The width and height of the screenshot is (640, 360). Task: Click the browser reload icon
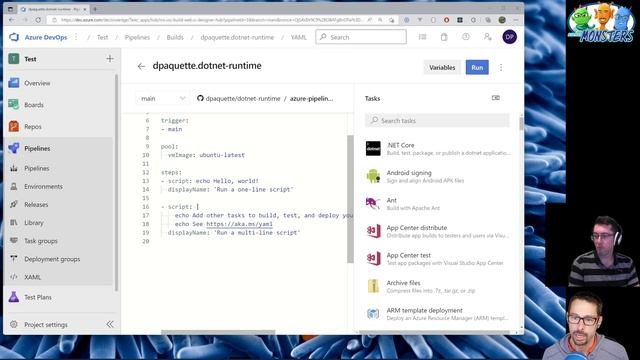coord(38,20)
